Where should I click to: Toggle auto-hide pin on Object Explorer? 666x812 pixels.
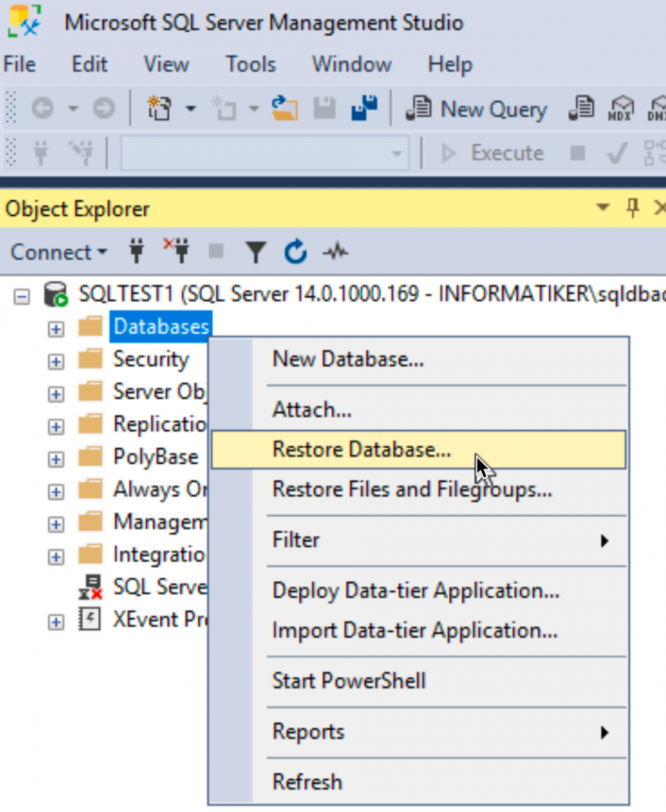pyautogui.click(x=633, y=209)
